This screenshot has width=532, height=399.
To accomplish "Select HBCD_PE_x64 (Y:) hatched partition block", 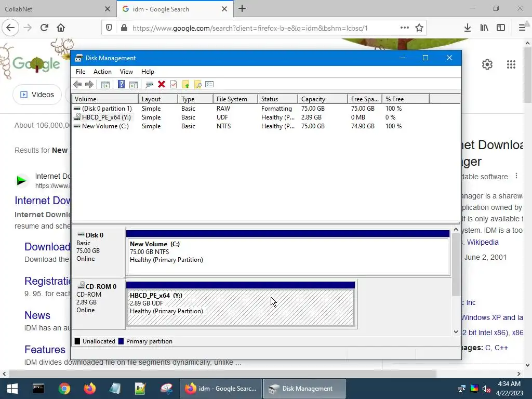I will click(x=241, y=308).
